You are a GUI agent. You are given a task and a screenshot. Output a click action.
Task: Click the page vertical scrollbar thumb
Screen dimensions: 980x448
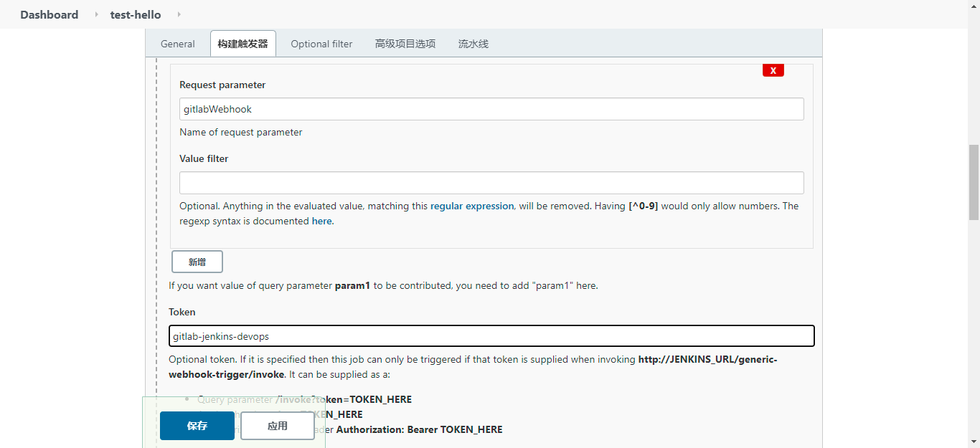pyautogui.click(x=974, y=182)
